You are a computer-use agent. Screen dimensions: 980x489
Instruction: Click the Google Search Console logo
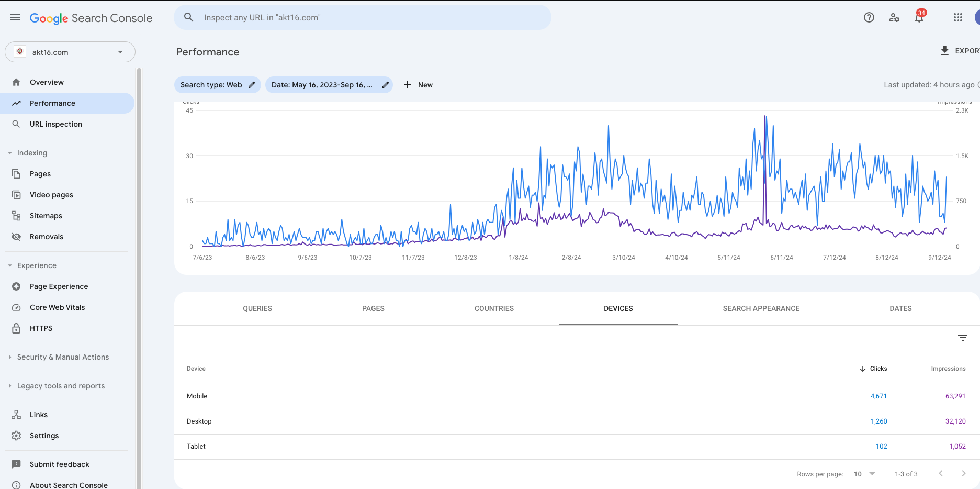coord(91,18)
